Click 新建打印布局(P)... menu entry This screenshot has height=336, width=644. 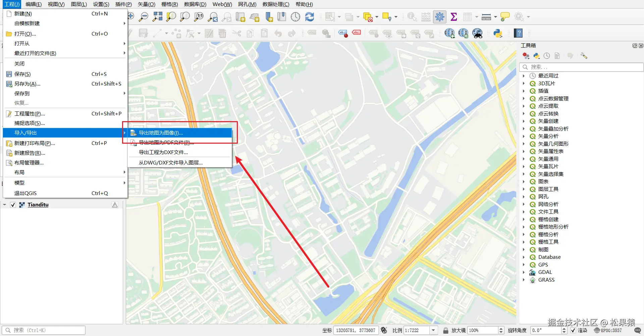tap(65, 143)
